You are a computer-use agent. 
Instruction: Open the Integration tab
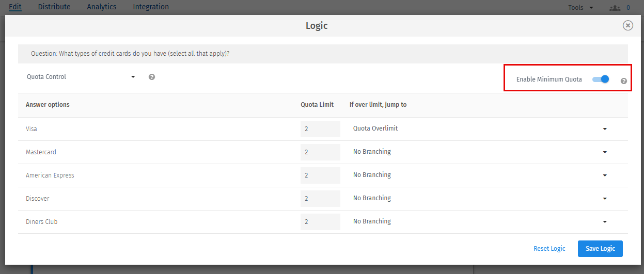click(x=151, y=7)
